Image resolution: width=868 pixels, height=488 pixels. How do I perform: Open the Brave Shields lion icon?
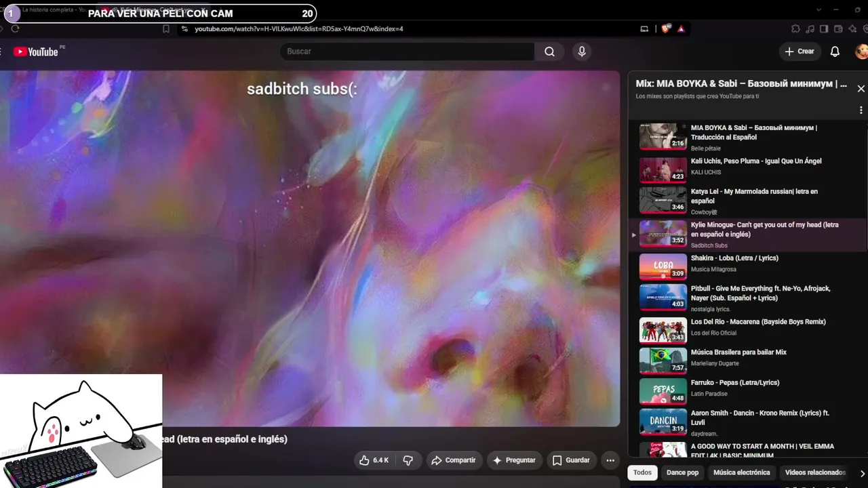(665, 29)
